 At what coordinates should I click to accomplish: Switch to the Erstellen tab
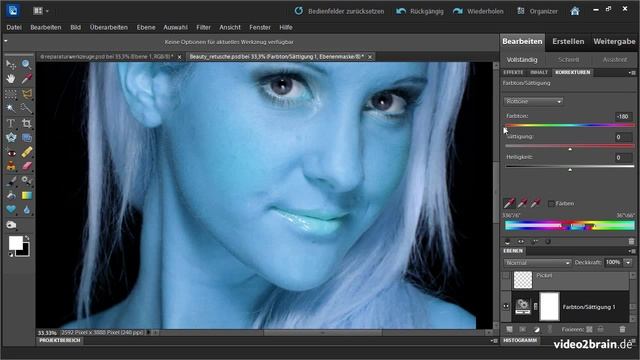point(568,41)
